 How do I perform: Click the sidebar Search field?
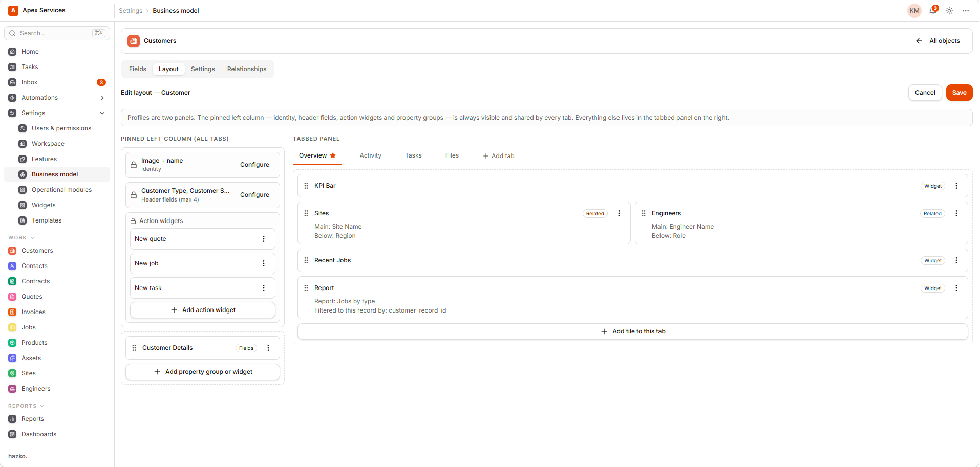pos(57,33)
